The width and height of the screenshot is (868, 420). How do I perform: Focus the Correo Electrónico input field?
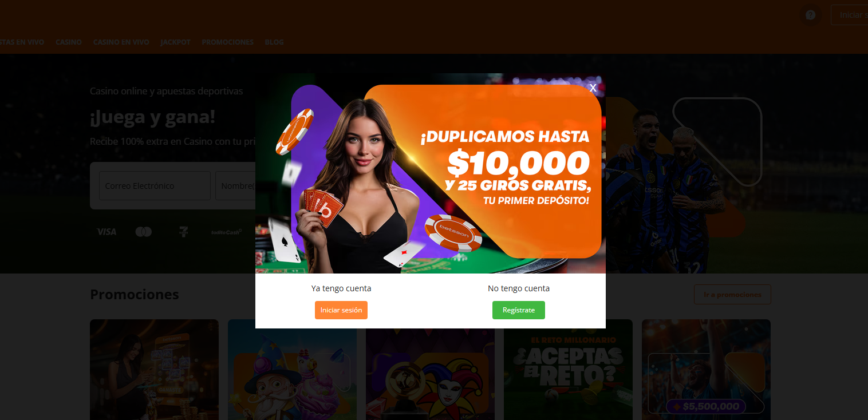pos(155,186)
